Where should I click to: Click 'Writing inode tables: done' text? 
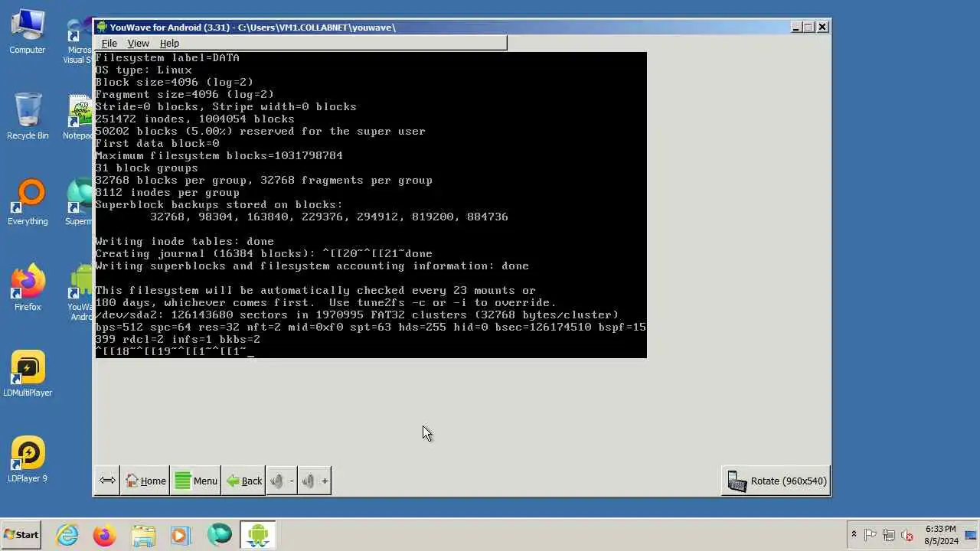pos(185,242)
